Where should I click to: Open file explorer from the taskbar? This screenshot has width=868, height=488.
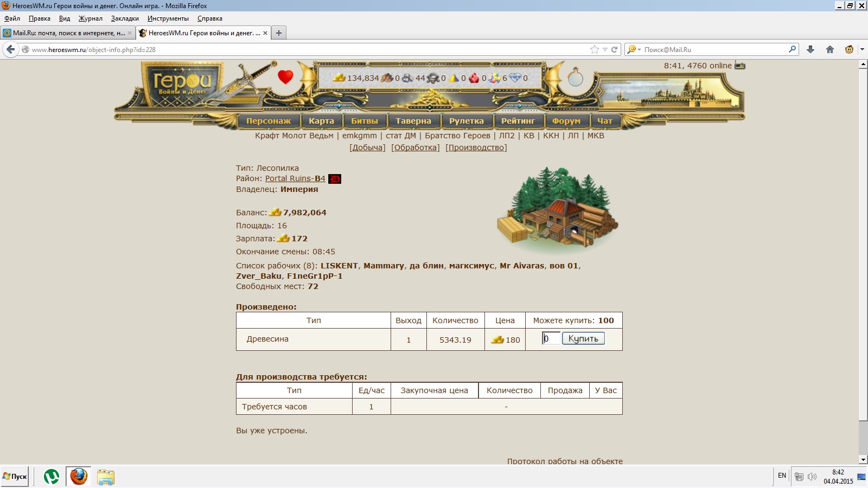pos(106,477)
